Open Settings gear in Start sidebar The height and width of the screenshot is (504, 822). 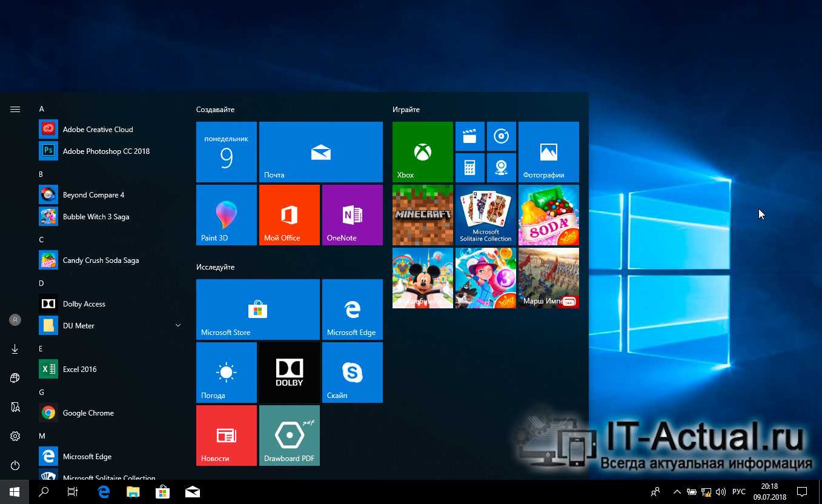point(15,436)
